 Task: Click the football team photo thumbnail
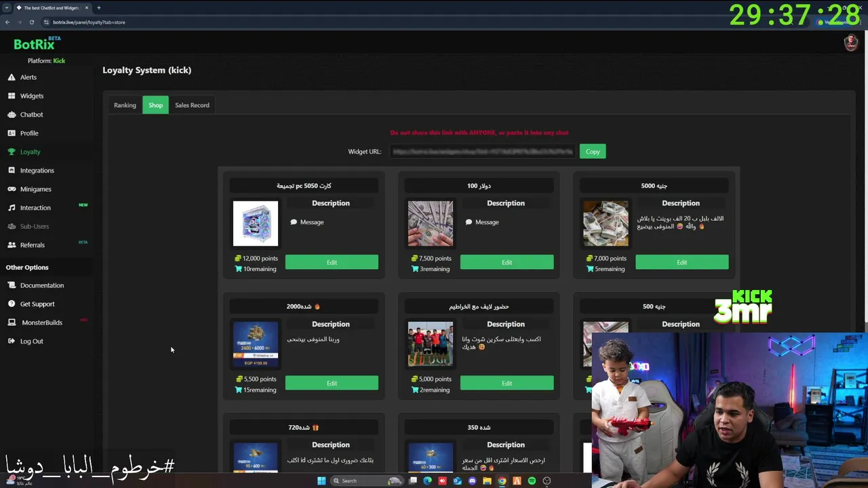pos(431,344)
